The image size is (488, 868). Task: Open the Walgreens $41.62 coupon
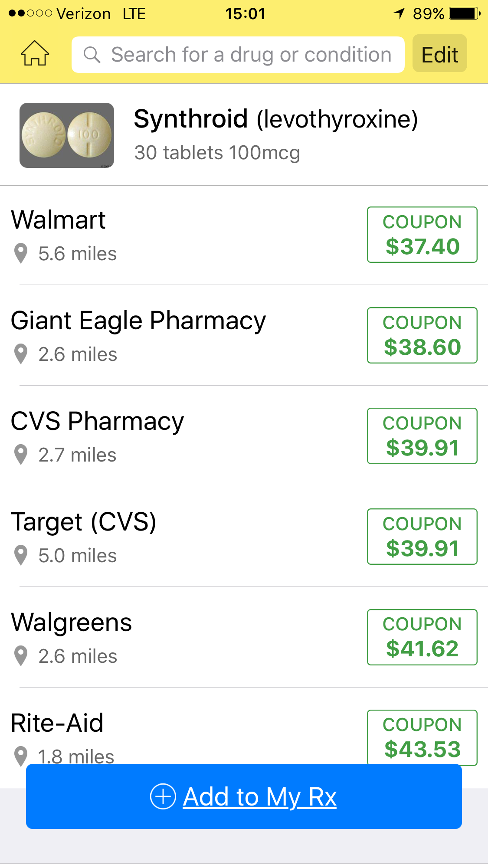(x=422, y=637)
